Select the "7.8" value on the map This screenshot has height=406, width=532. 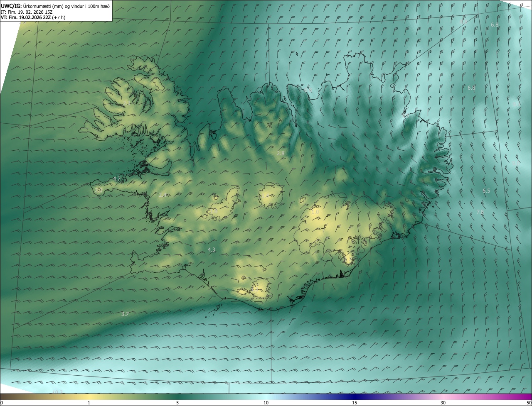[480, 212]
